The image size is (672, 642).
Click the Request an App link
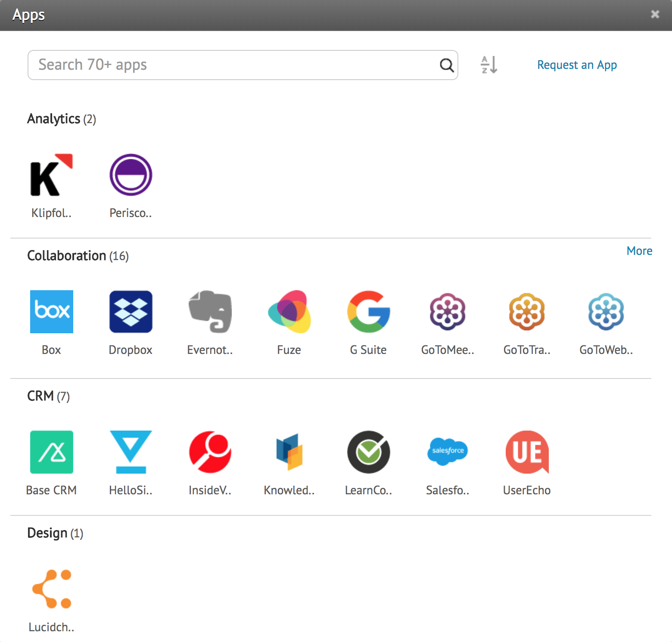pos(577,65)
